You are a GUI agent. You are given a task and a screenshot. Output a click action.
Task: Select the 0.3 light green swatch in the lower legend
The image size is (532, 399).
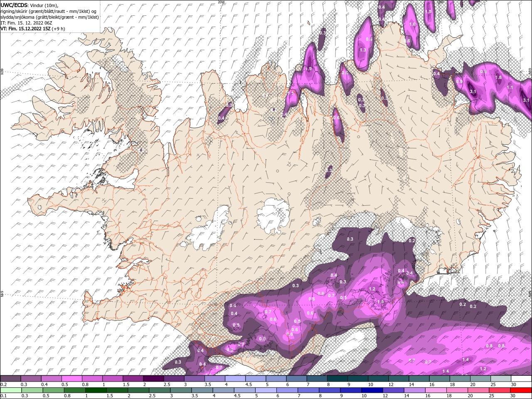coord(32,390)
